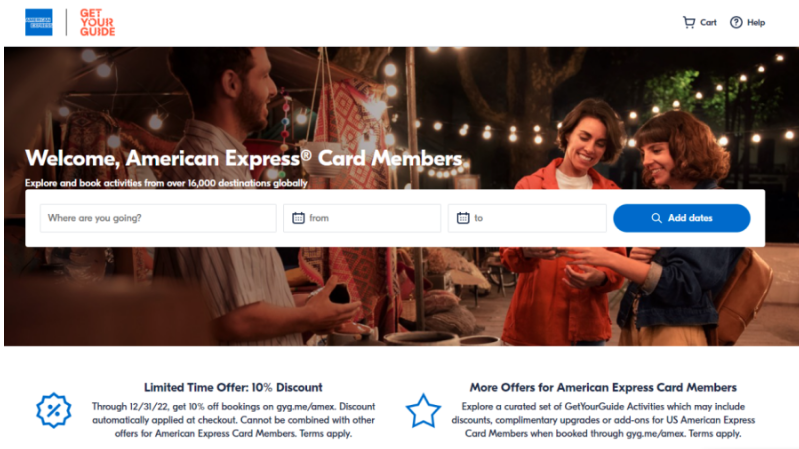
Task: Click the Help question mark icon
Action: [x=736, y=22]
